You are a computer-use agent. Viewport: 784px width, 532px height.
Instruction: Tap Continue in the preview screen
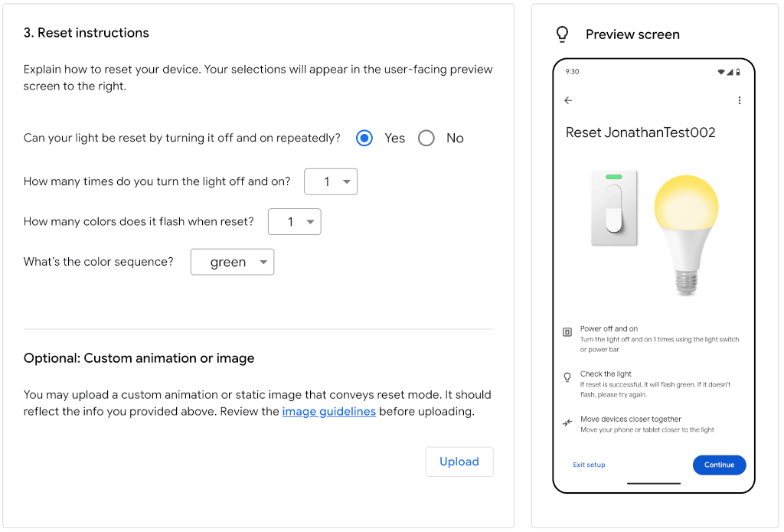coord(719,465)
